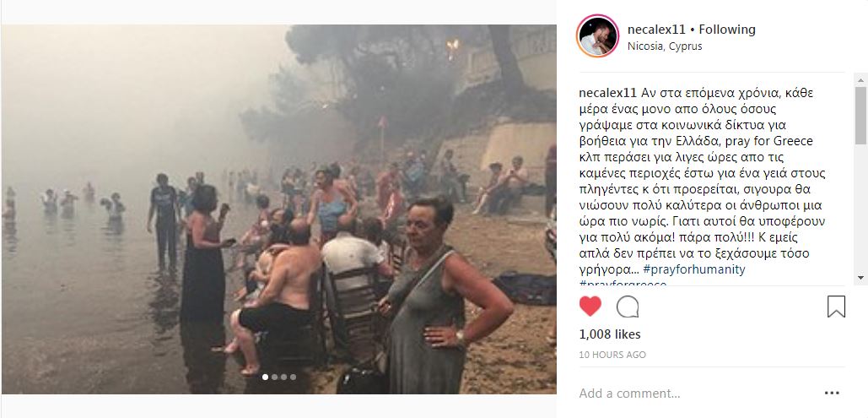This screenshot has width=868, height=418.
Task: Open the three-dot more options icon
Action: [x=832, y=393]
